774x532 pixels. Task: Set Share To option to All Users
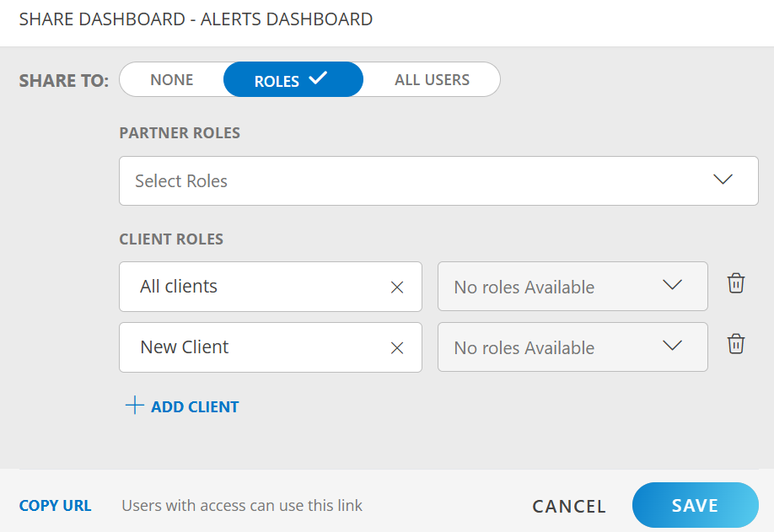(x=432, y=80)
